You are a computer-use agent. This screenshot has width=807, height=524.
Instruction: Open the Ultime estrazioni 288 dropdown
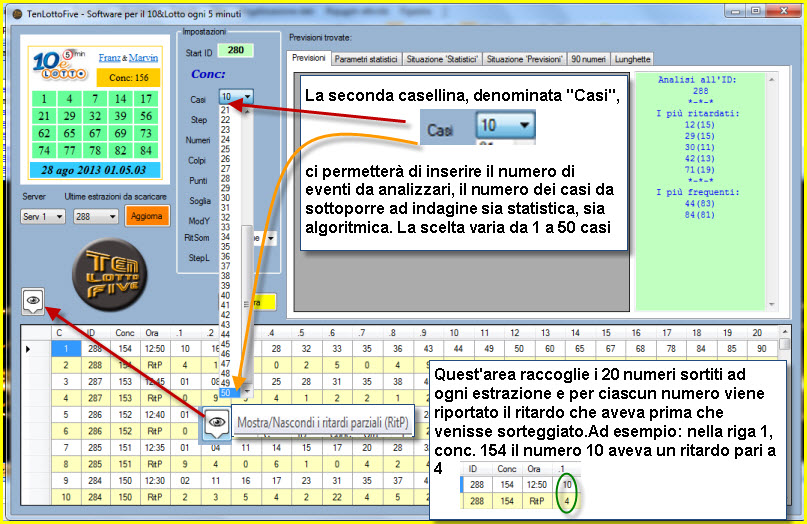click(x=96, y=217)
